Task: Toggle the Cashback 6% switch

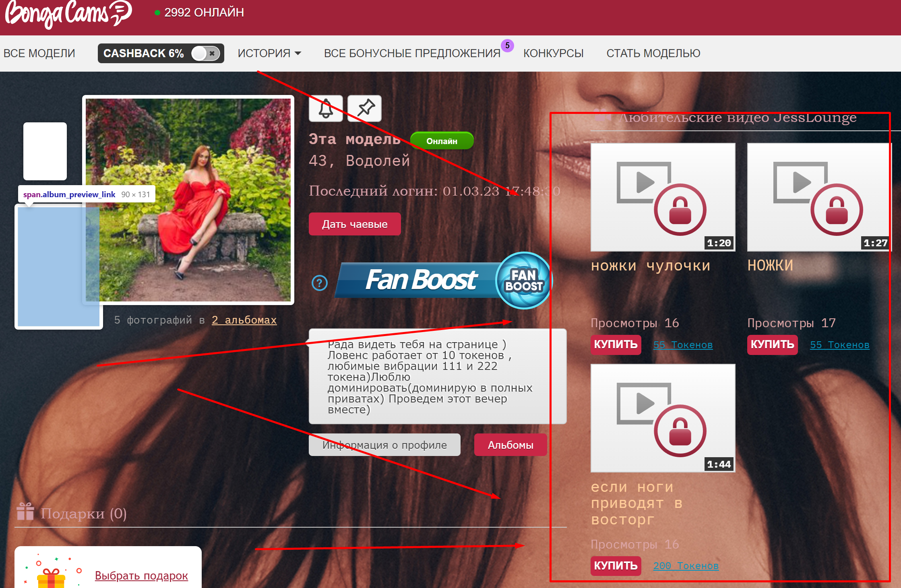Action: tap(206, 54)
